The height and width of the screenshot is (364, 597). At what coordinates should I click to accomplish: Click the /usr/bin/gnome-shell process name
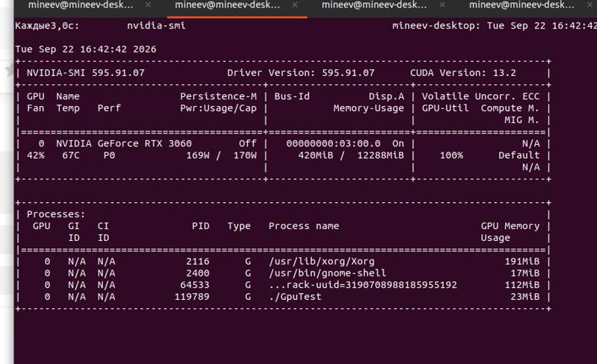coord(328,273)
